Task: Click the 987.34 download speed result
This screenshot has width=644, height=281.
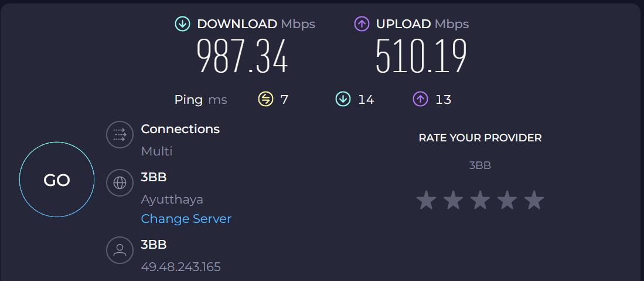Action: click(242, 56)
